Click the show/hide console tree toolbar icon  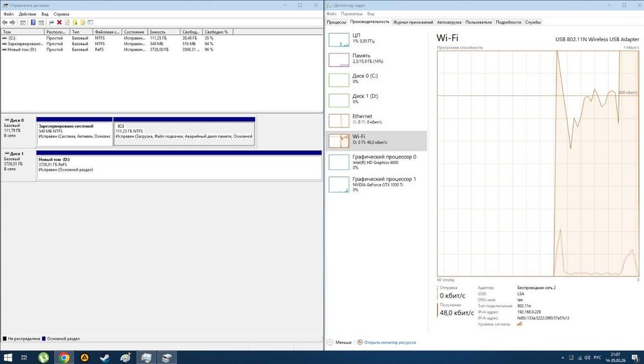point(23,23)
